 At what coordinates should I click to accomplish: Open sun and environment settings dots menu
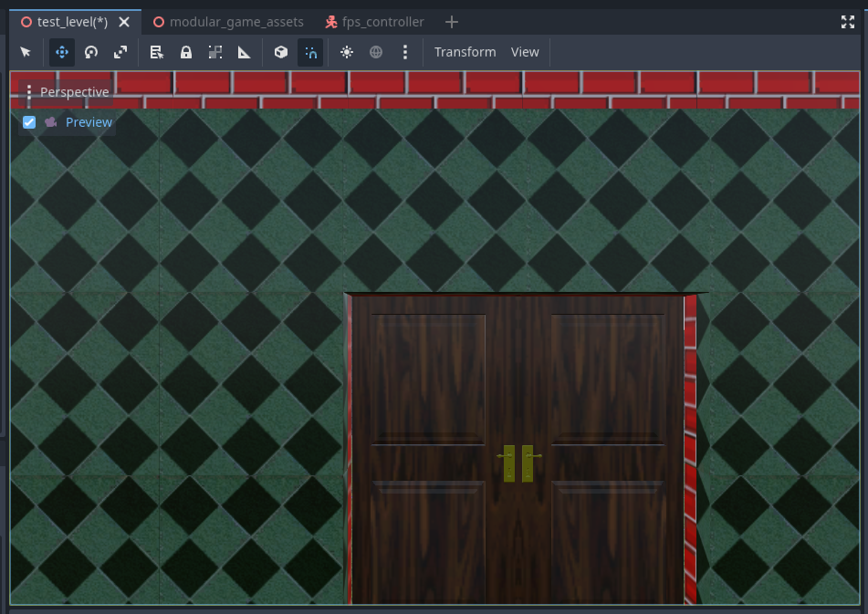point(405,52)
